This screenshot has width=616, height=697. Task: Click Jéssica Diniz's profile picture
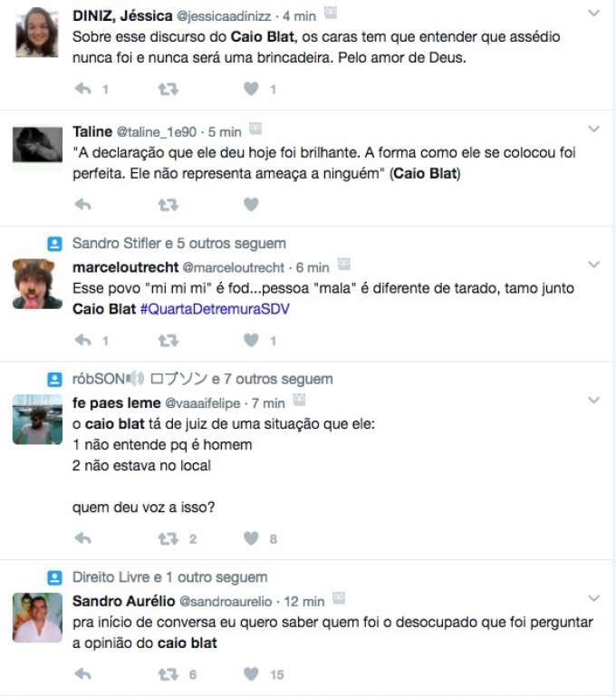click(x=37, y=33)
